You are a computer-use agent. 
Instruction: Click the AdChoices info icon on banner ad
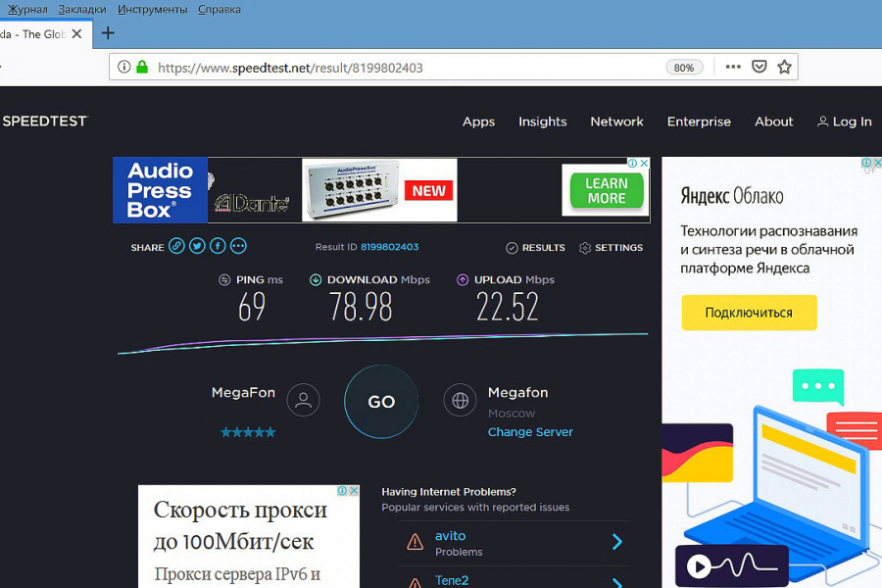[x=633, y=163]
